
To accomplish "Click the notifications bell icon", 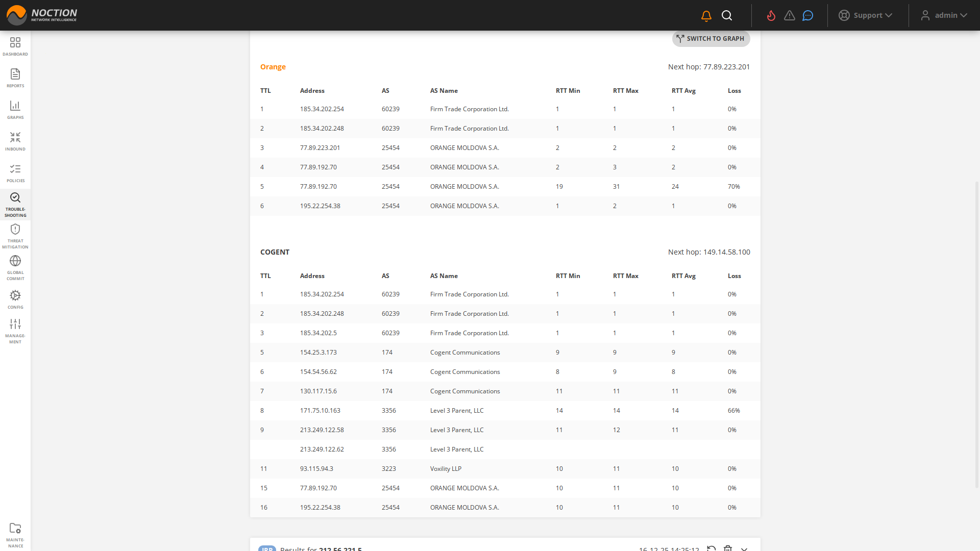I will click(x=706, y=16).
